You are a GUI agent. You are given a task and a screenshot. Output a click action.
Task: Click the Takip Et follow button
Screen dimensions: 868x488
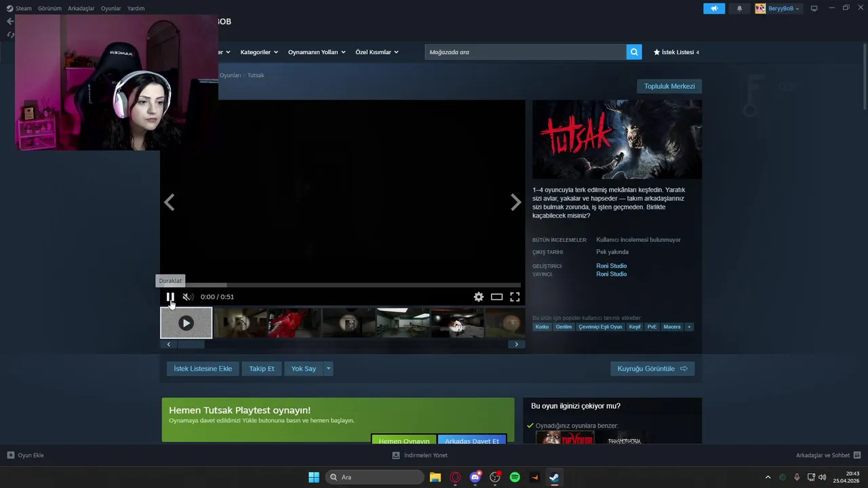262,369
